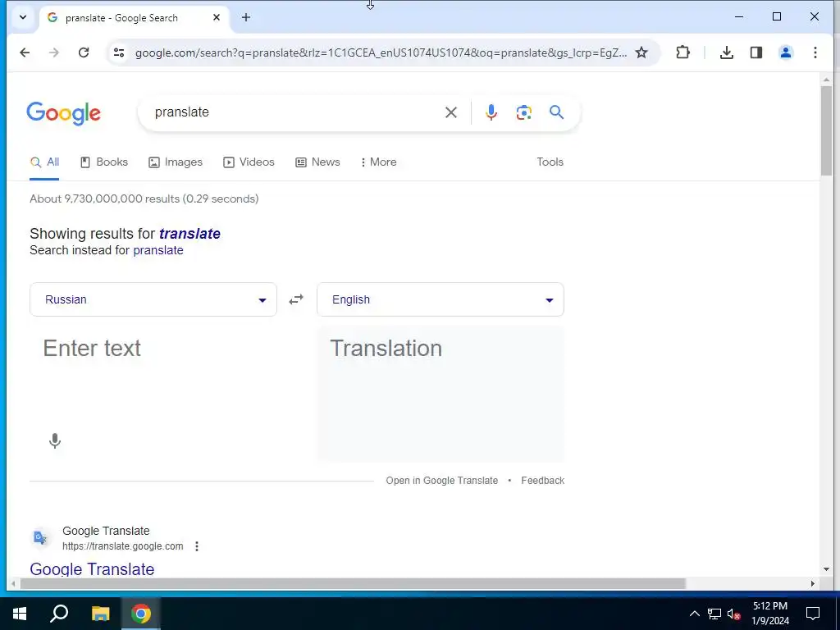The height and width of the screenshot is (630, 840).
Task: Swap source and target languages
Action: 296,299
